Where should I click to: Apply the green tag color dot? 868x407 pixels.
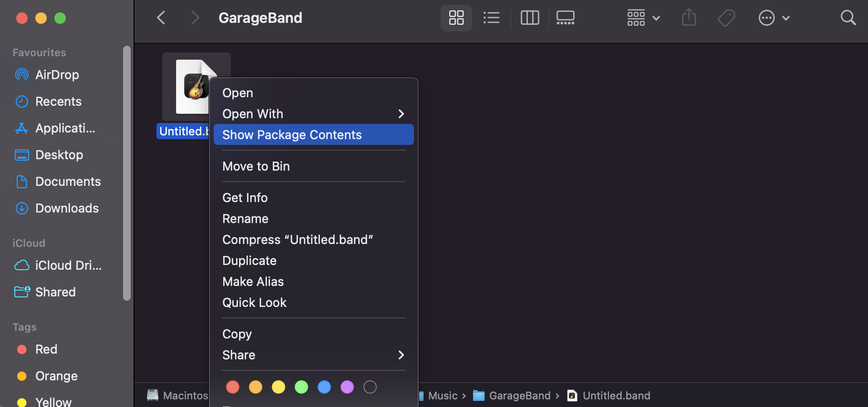tap(301, 387)
